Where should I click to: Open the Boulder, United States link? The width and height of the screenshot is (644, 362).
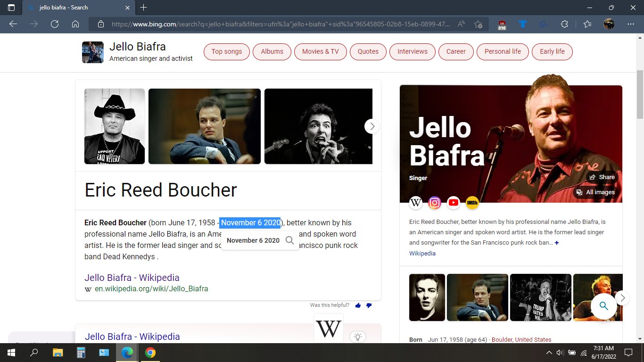[x=521, y=340]
